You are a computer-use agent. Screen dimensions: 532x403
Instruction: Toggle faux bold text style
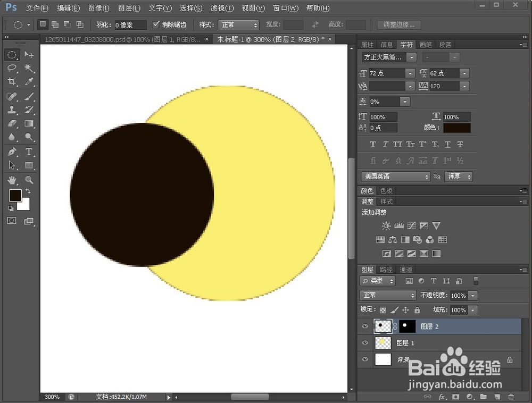[373, 145]
